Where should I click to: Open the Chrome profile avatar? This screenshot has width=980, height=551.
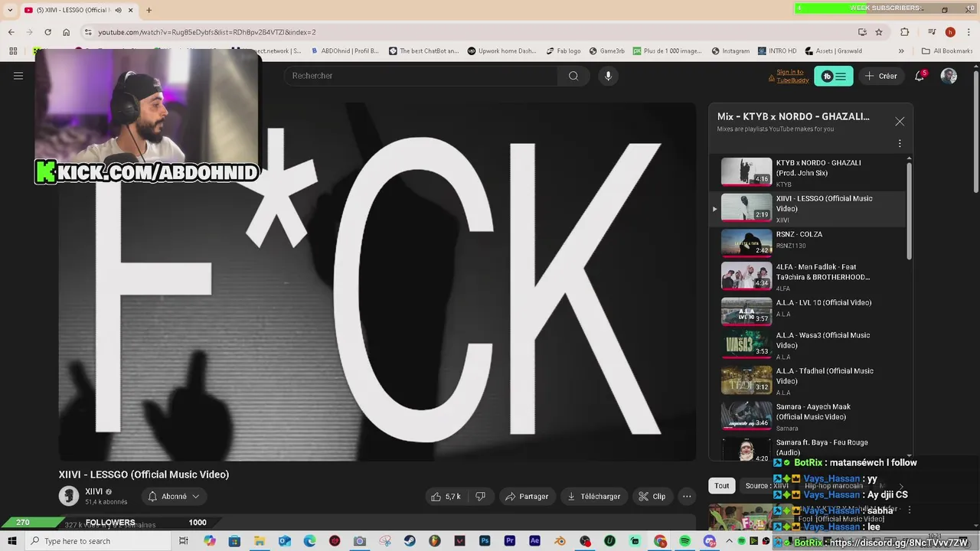[x=950, y=32]
